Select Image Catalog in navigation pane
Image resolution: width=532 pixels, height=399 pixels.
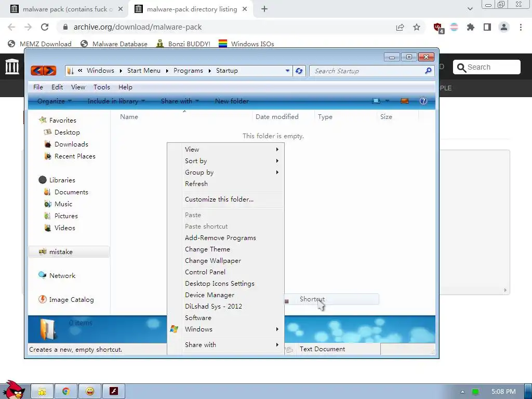point(71,300)
